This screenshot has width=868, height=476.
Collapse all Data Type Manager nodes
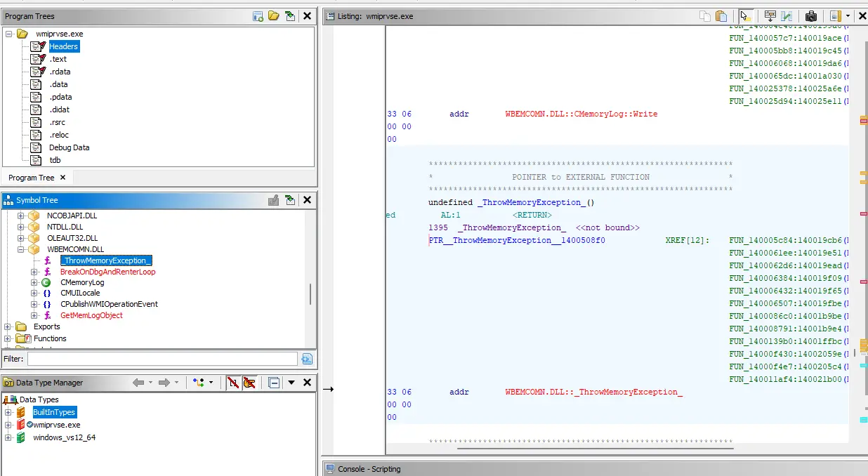(274, 383)
